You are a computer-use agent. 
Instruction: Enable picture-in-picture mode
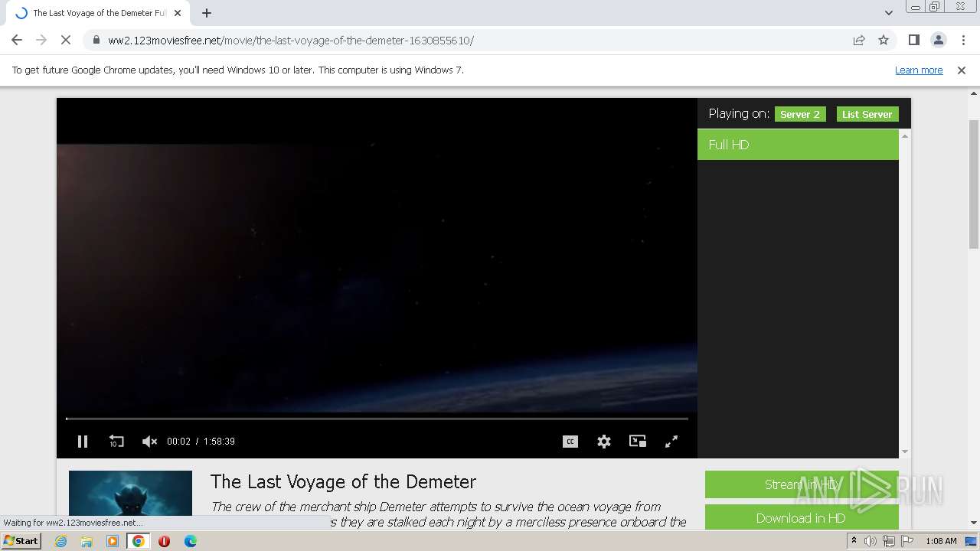coord(638,442)
